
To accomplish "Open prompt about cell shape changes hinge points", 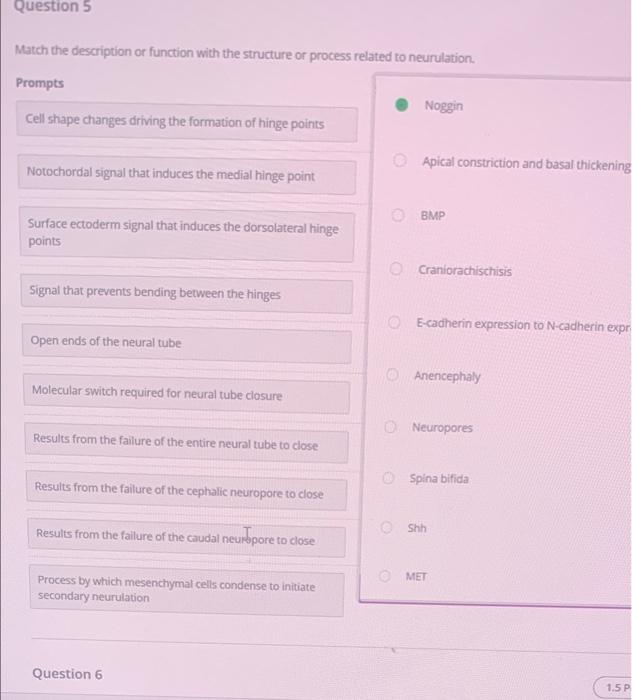I will pyautogui.click(x=187, y=121).
